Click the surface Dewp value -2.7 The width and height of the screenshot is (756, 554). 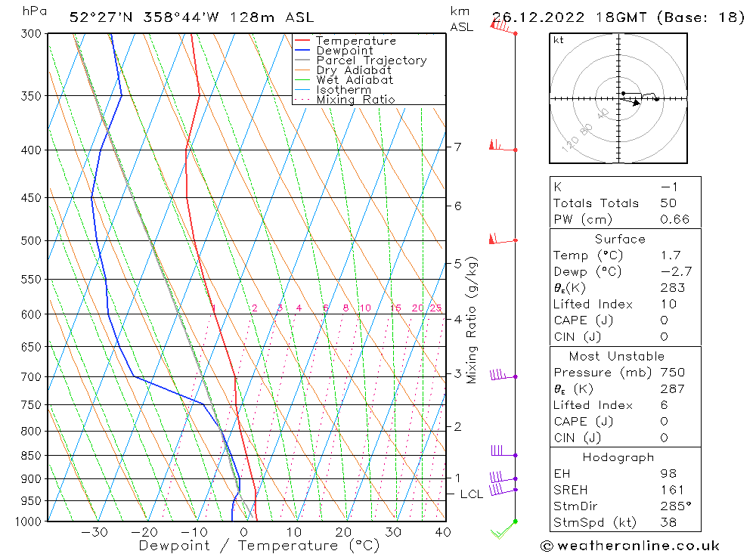(x=677, y=271)
